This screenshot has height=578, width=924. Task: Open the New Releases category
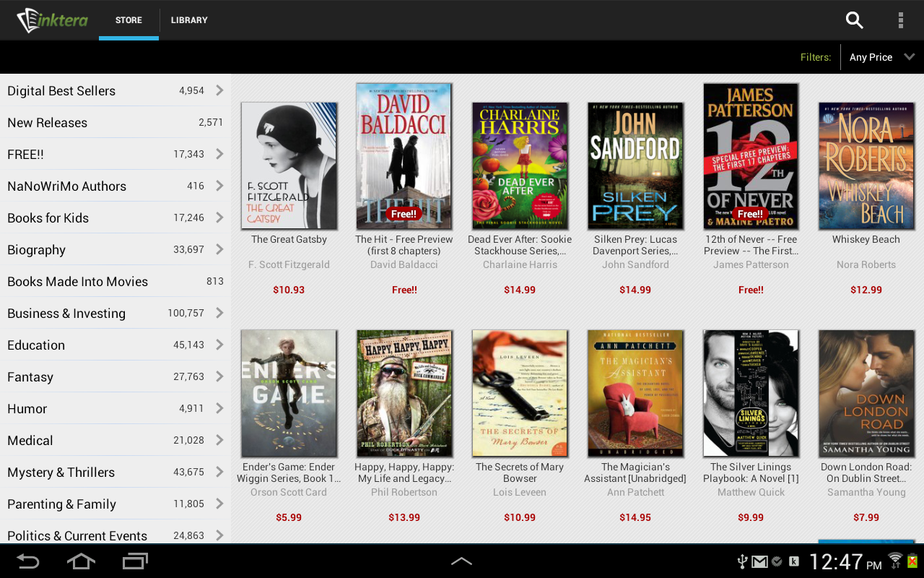tap(115, 122)
